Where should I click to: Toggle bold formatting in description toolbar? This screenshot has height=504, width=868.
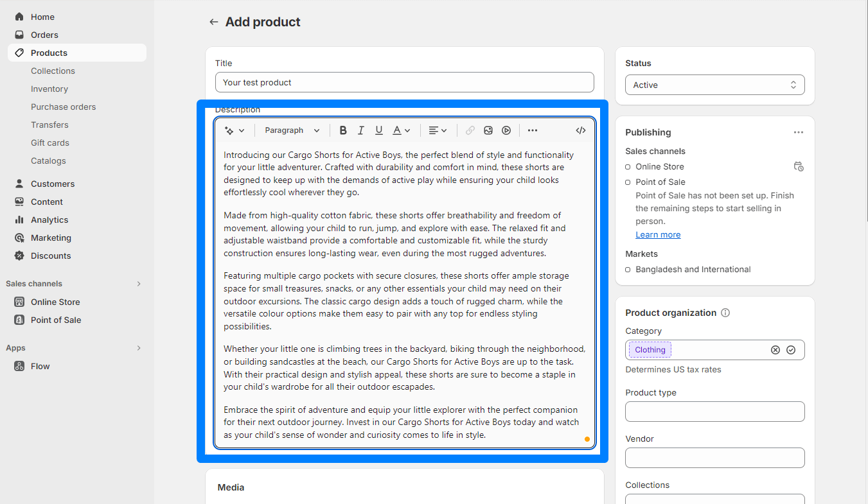click(x=343, y=130)
